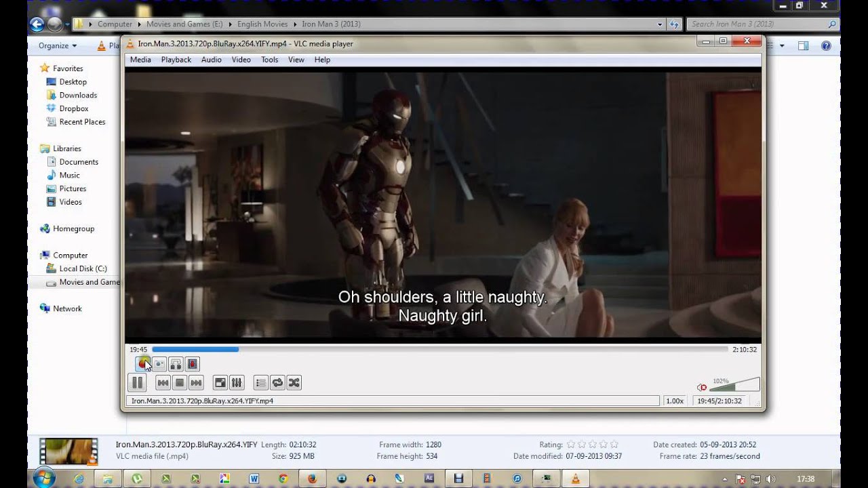Viewport: 868px width, 488px height.
Task: Open Microsoft Word from the taskbar
Action: point(254,479)
